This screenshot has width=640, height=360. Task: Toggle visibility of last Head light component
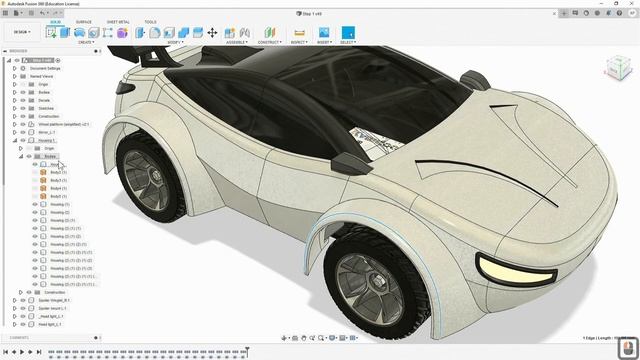[23, 324]
